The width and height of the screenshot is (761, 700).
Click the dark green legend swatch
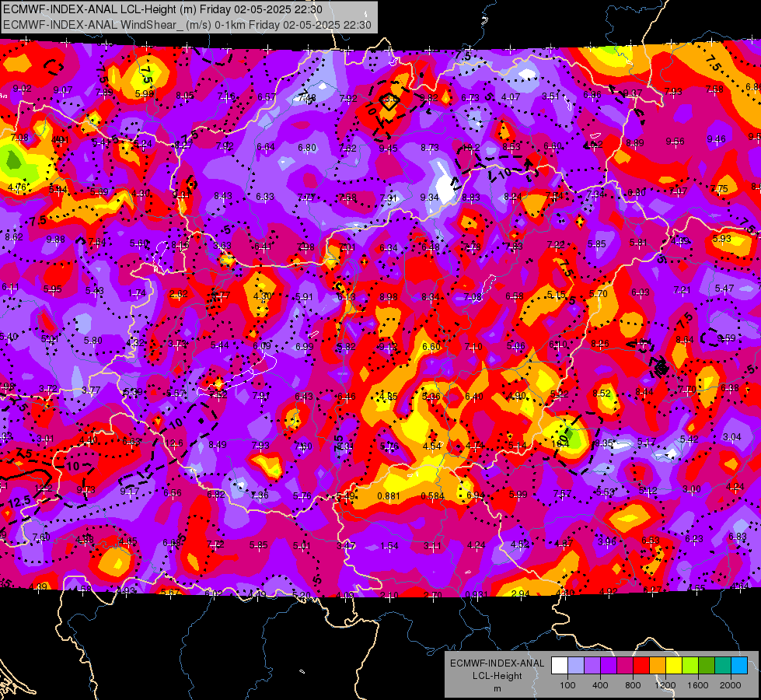coord(707,666)
